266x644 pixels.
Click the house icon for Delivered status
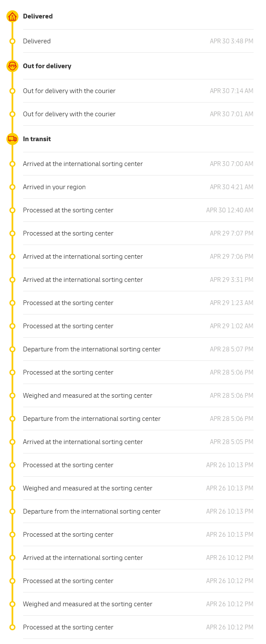[12, 16]
